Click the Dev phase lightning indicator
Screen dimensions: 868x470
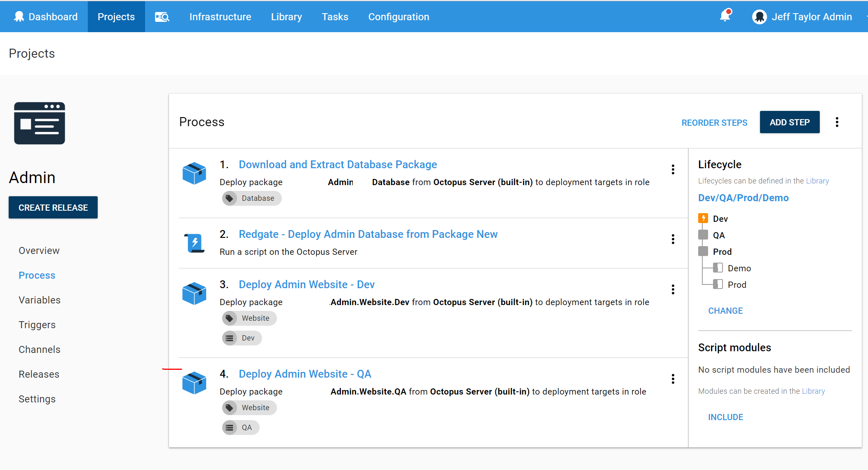tap(703, 219)
